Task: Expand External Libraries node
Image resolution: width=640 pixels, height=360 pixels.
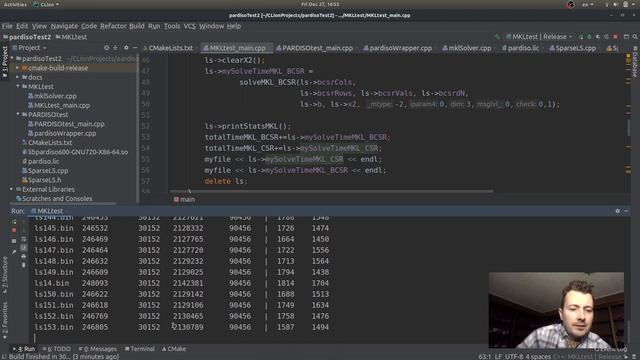Action: click(11, 189)
